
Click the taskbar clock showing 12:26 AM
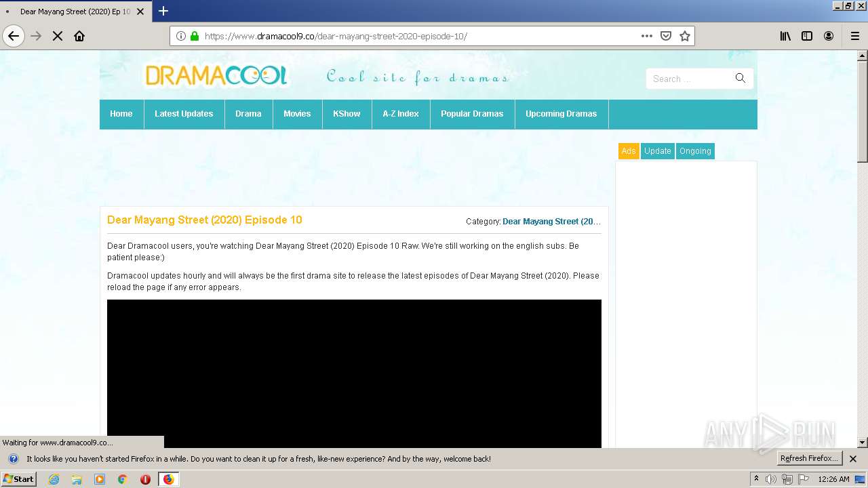tap(833, 479)
